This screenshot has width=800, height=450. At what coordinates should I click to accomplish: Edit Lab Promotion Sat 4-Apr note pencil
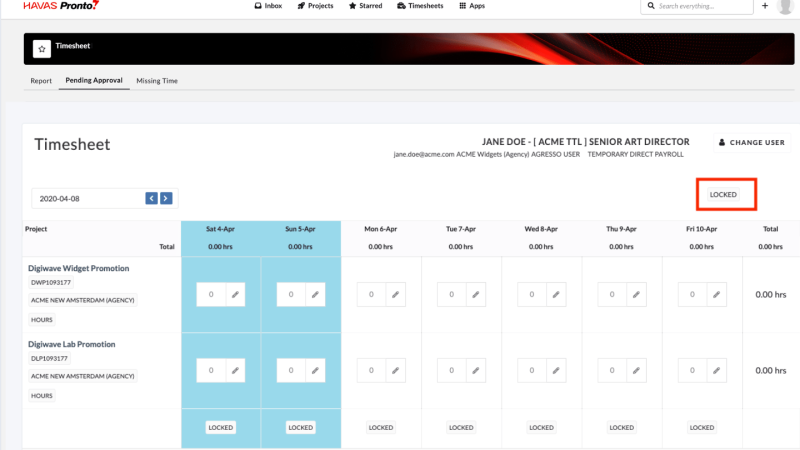point(235,370)
